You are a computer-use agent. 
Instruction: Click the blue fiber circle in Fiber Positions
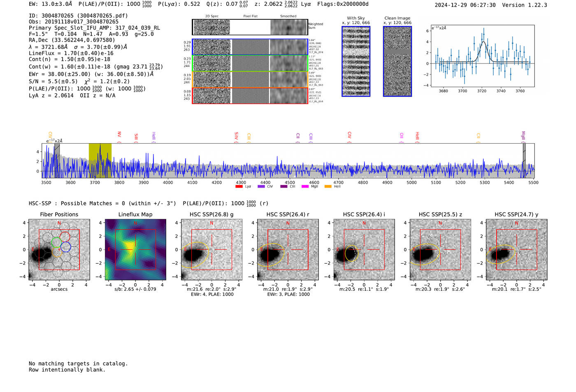pyautogui.click(x=66, y=247)
